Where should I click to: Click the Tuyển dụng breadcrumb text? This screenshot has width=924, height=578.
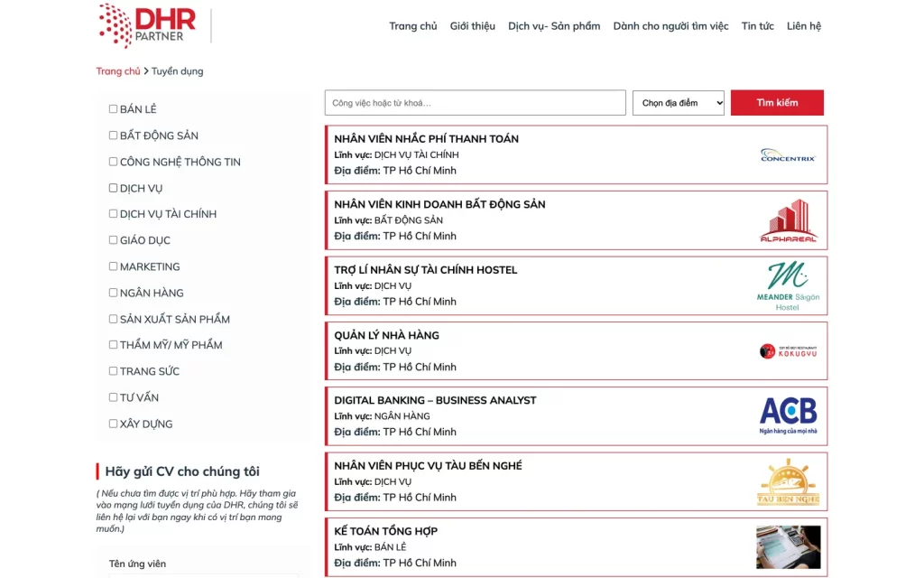click(x=178, y=70)
